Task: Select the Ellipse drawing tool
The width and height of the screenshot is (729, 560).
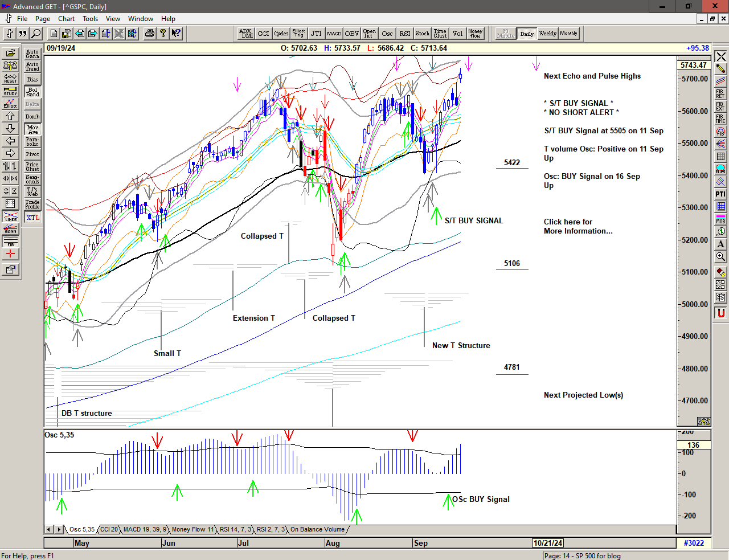Action: pos(720,169)
